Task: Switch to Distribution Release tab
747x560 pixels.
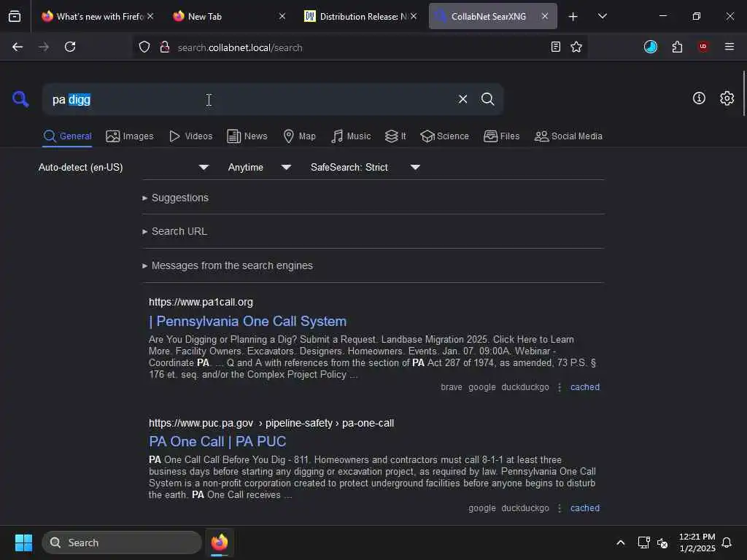Action: 360,16
